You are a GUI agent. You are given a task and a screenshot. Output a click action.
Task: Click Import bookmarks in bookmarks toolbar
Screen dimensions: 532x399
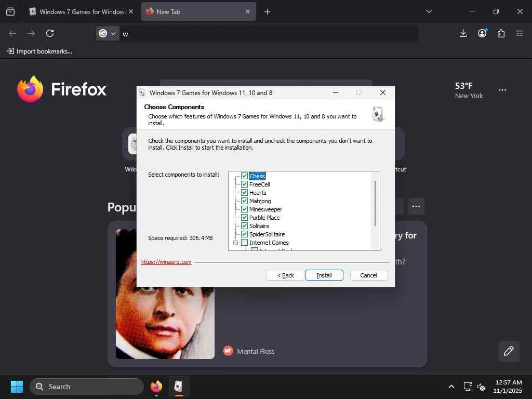click(x=39, y=51)
